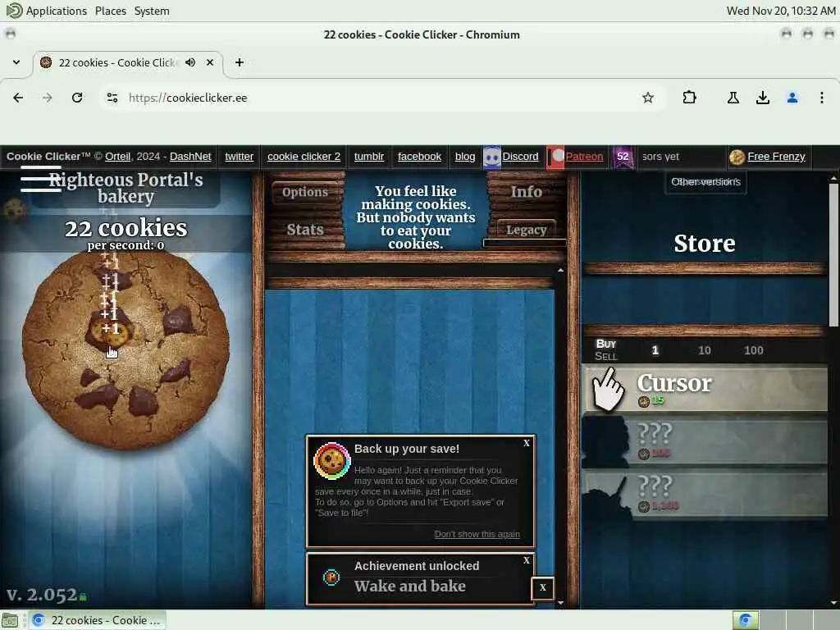
Task: Open the Options menu
Action: click(x=305, y=192)
